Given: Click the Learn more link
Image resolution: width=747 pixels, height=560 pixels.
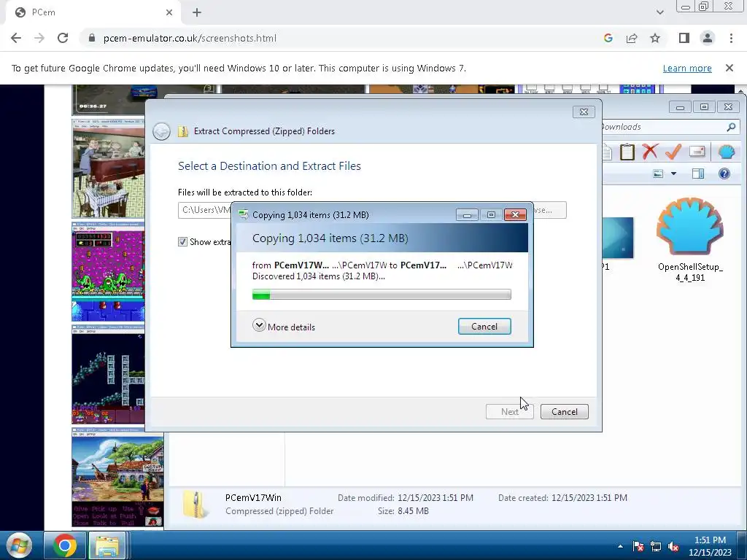Looking at the screenshot, I should click(687, 68).
